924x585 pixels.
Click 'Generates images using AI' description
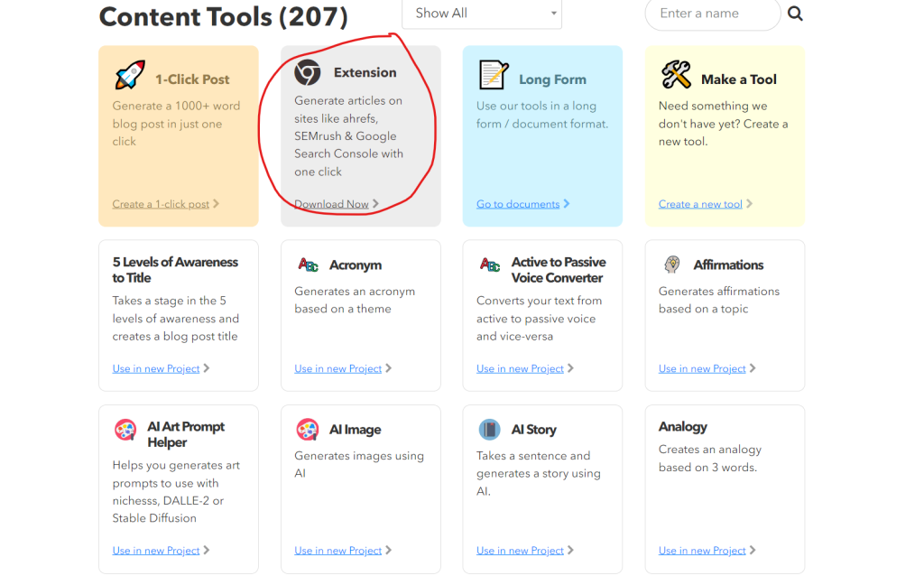click(x=359, y=464)
